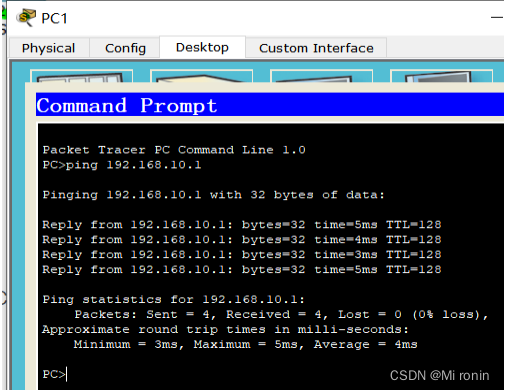505x391 pixels.
Task: Open the Custom Interface tab
Action: (316, 48)
